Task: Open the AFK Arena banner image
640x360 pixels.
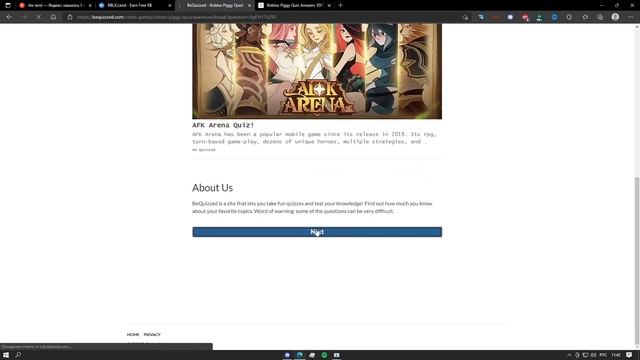Action: [x=317, y=71]
